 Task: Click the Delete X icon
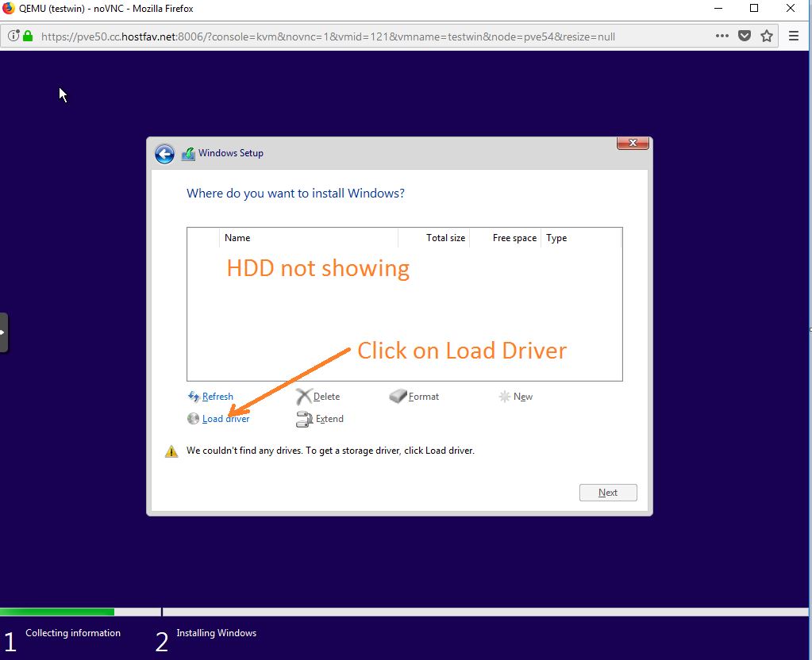click(303, 397)
